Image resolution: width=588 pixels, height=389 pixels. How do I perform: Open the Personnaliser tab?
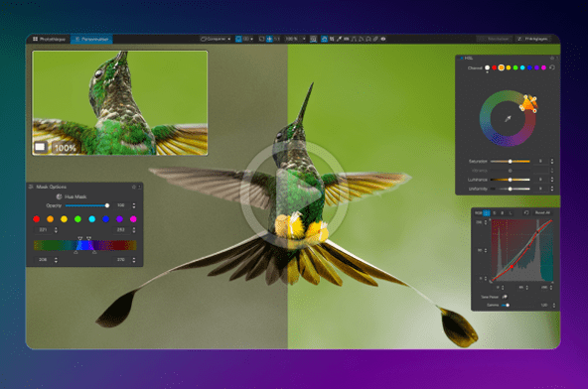pyautogui.click(x=91, y=39)
